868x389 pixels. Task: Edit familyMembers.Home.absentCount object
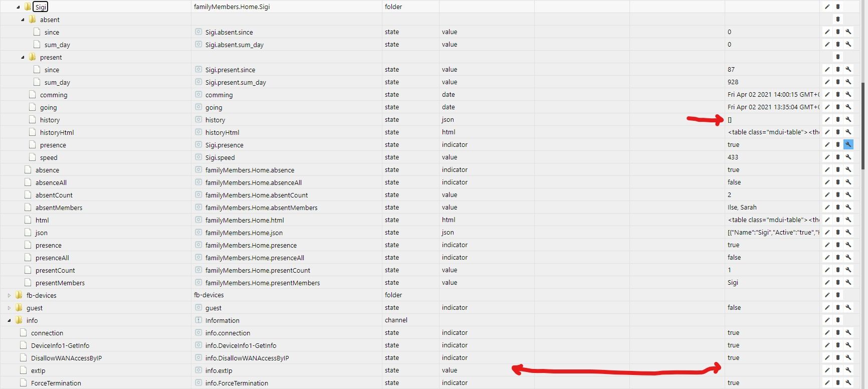pyautogui.click(x=827, y=195)
